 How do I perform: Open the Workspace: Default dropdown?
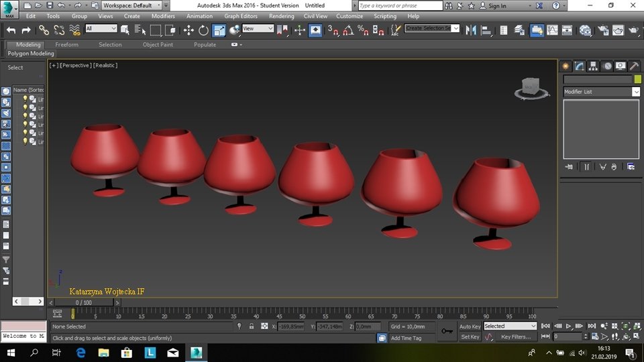[x=131, y=5]
